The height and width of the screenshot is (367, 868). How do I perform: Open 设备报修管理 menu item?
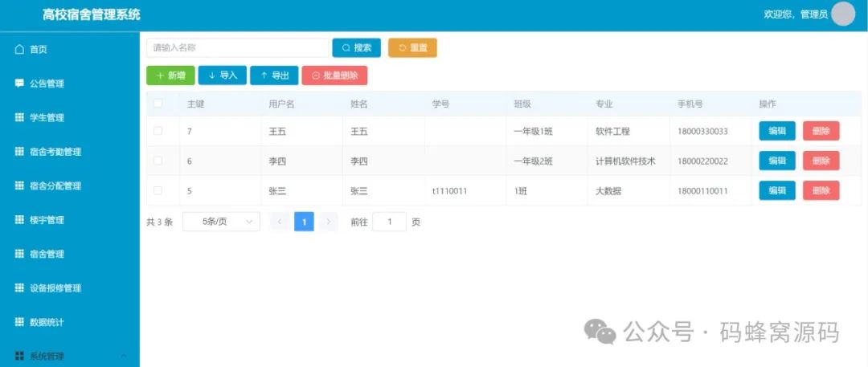pos(70,287)
